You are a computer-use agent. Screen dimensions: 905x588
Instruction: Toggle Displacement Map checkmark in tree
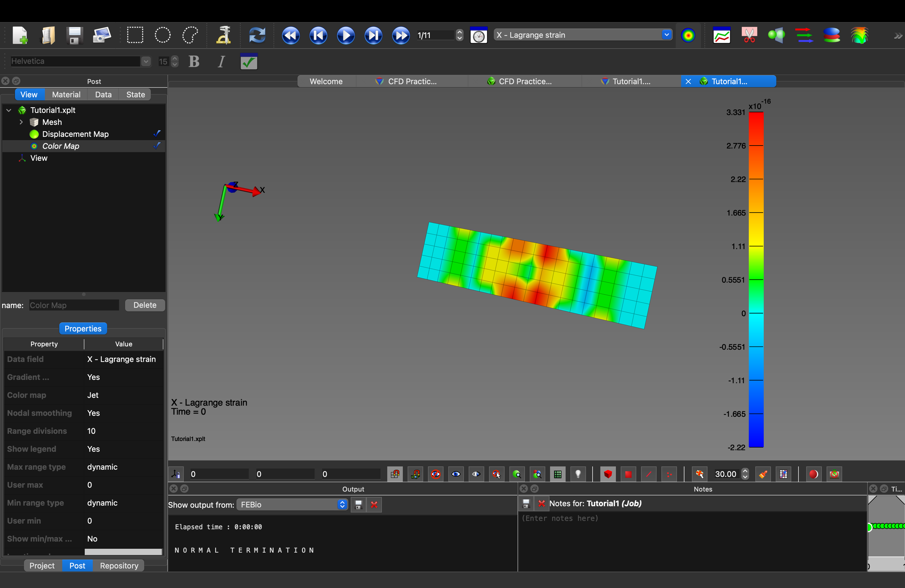click(x=157, y=134)
